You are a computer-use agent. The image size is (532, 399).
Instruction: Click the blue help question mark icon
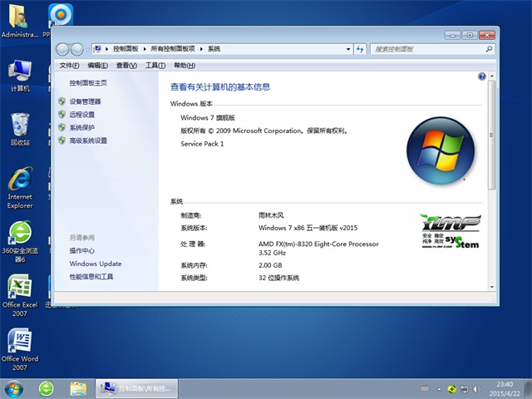point(481,76)
